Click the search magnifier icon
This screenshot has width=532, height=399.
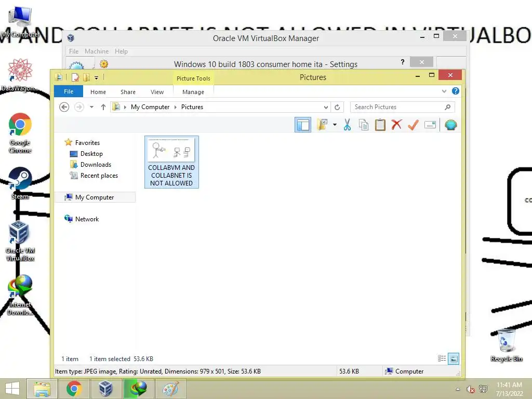coord(447,107)
